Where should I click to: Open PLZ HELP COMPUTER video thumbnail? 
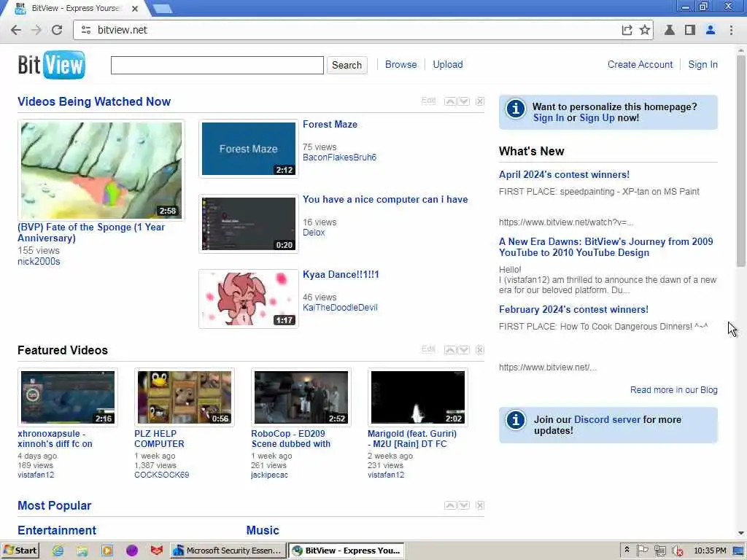185,397
